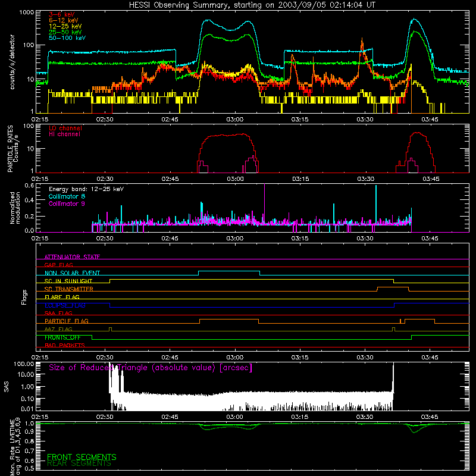Image resolution: width=476 pixels, height=476 pixels.
Task: Select the 6-12 keV legend entry
Action: (x=64, y=20)
